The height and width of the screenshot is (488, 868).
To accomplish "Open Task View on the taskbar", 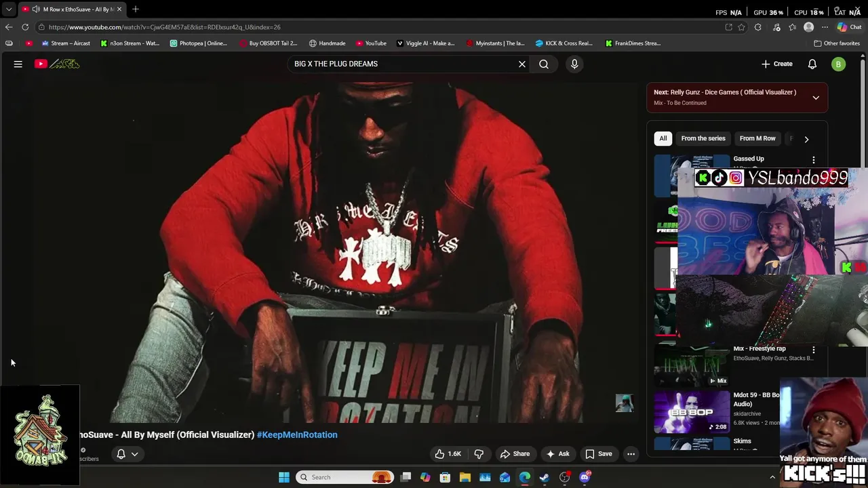I will (406, 477).
